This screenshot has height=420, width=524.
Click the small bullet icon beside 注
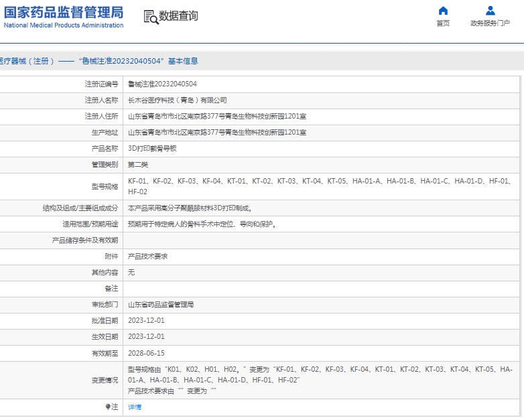(x=108, y=407)
